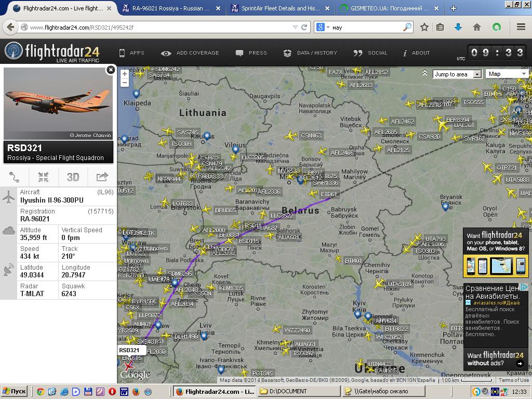Click the Firefox downloads arrow icon

pos(458,27)
